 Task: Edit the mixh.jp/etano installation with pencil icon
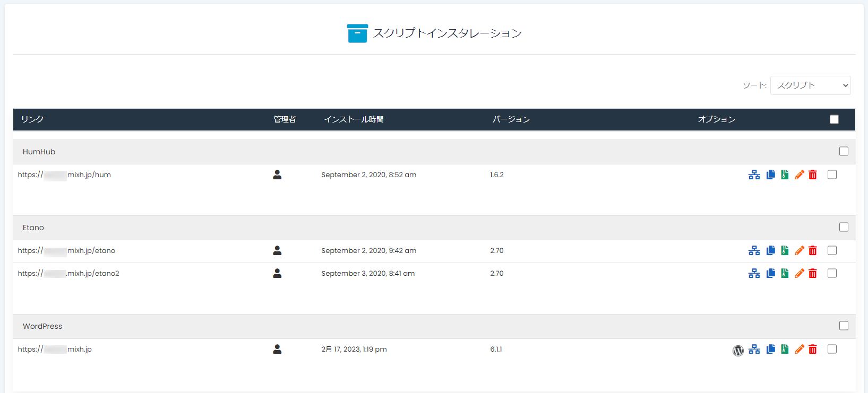point(799,250)
